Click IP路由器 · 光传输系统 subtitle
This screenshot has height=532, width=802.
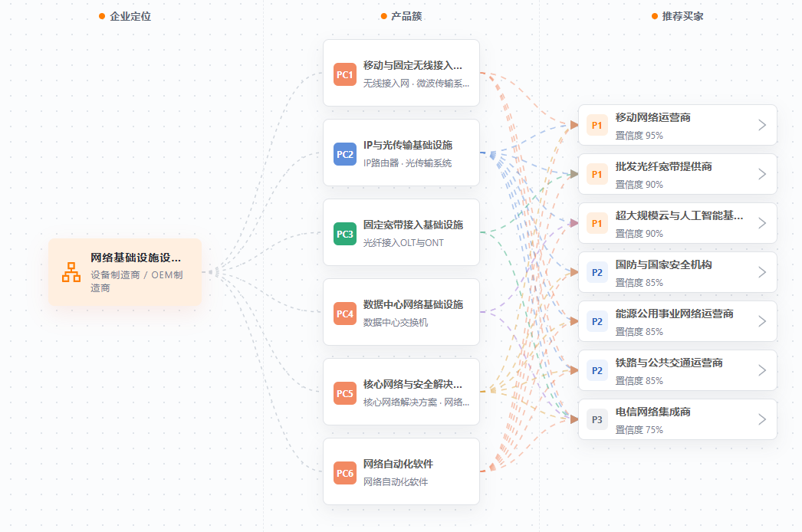(407, 163)
